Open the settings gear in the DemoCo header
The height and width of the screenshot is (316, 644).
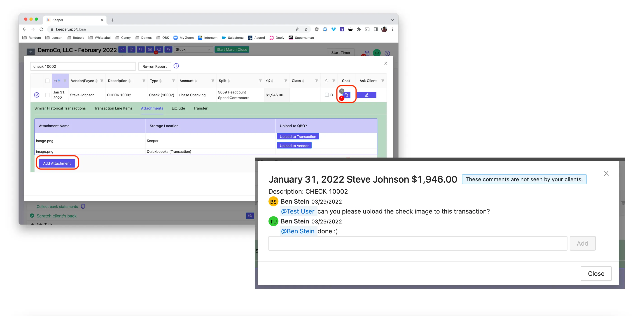pos(150,49)
